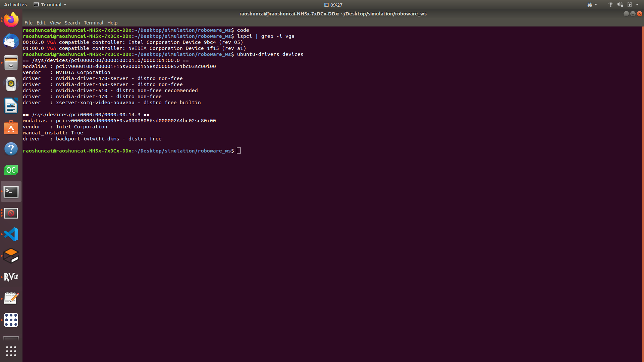Open the system status menu arrow
This screenshot has width=644, height=362.
[x=637, y=5]
